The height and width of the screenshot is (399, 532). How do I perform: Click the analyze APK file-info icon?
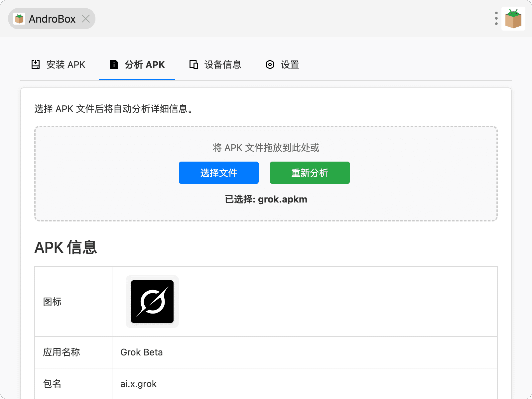click(114, 65)
